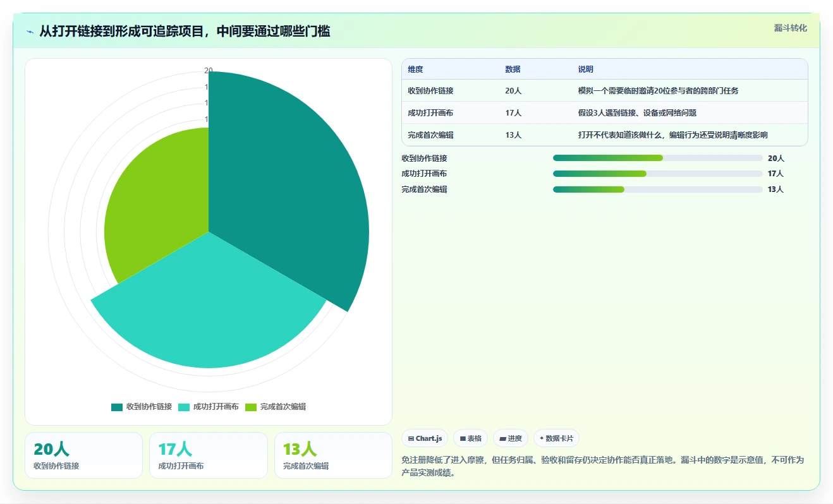Click description 假设3人遇到链接、设备或网络问题
Image resolution: width=833 pixels, height=504 pixels.
tap(637, 113)
